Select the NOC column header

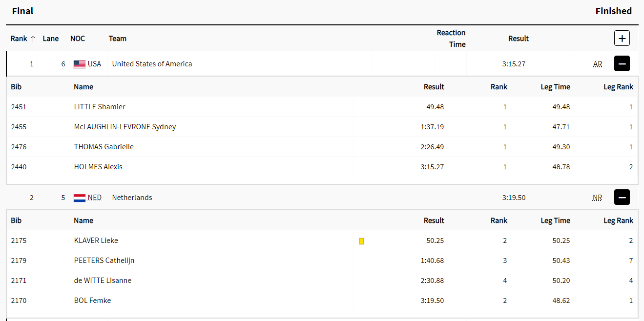tap(78, 39)
